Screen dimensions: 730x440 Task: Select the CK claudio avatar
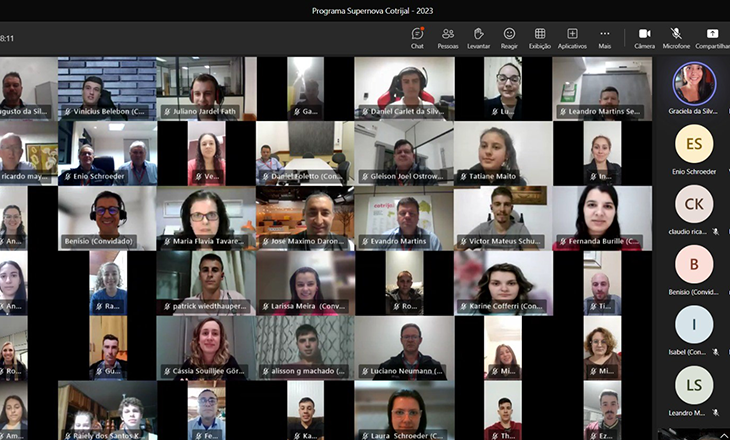point(694,204)
